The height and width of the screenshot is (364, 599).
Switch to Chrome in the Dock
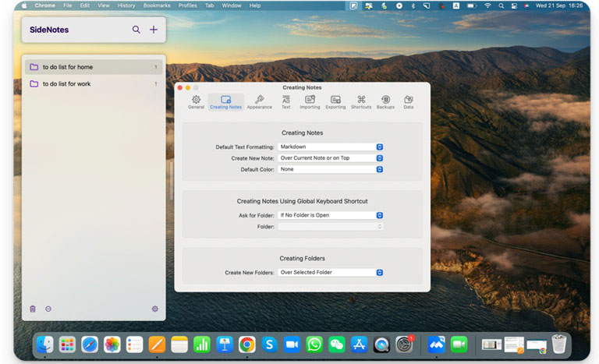(246, 345)
